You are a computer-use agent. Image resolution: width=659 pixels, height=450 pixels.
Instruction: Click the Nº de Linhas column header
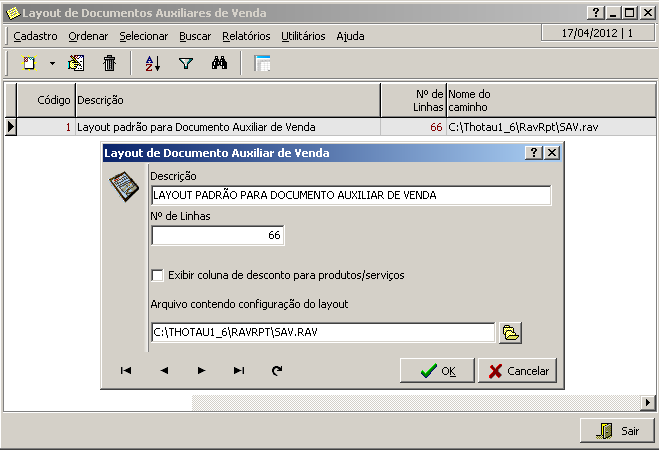414,100
